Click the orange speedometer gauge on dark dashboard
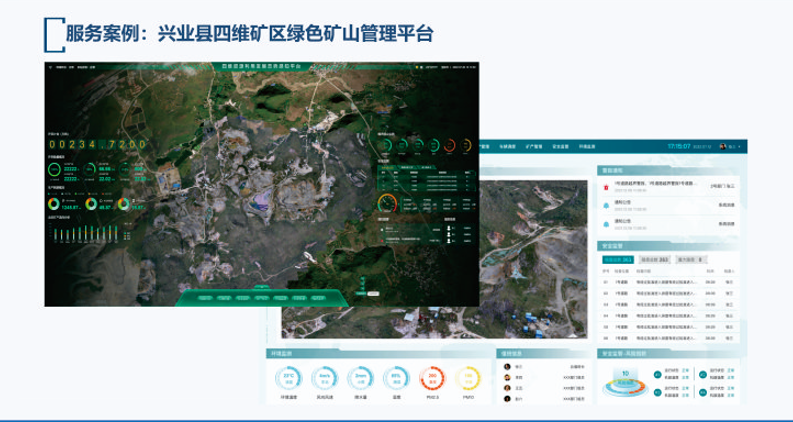This screenshot has height=422, width=793. [388, 204]
